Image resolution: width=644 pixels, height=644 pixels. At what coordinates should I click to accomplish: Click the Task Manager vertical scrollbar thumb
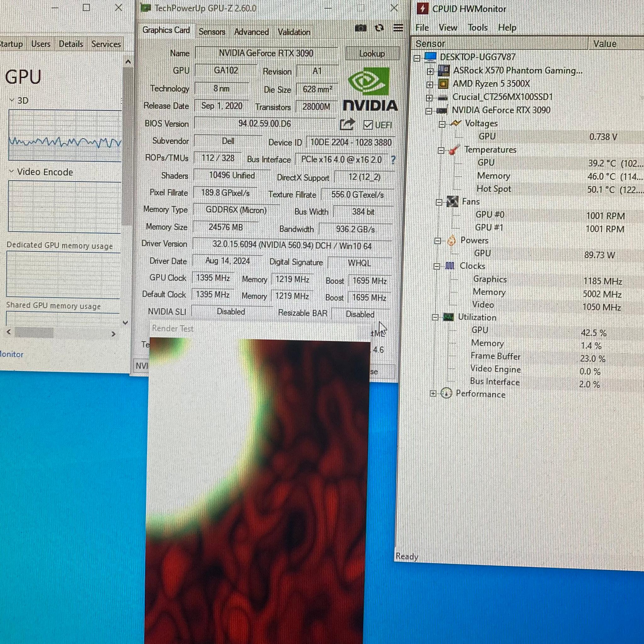[x=127, y=146]
